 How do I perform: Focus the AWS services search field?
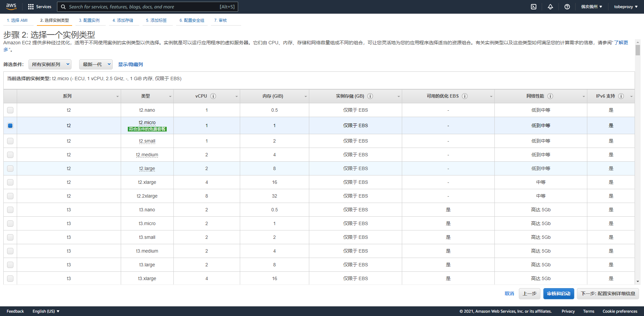click(x=148, y=7)
